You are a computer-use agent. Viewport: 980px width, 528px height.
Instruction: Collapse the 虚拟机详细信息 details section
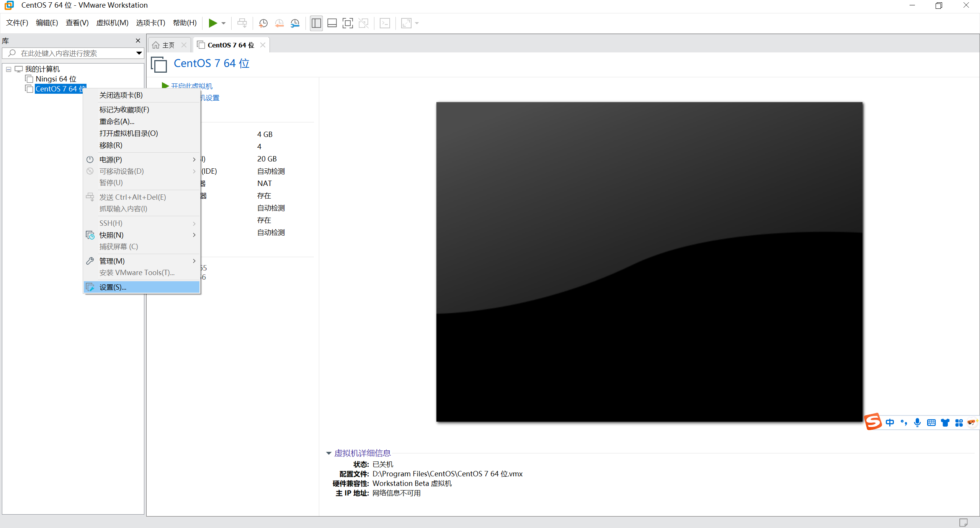point(328,453)
